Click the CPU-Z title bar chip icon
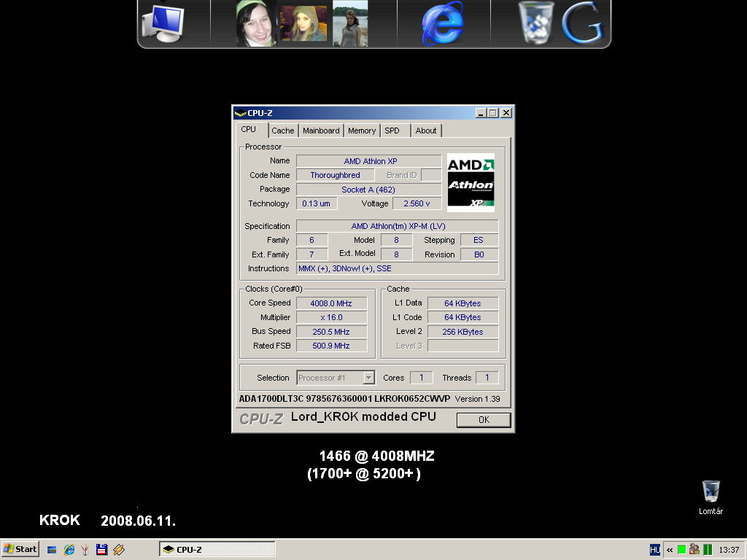 click(240, 113)
